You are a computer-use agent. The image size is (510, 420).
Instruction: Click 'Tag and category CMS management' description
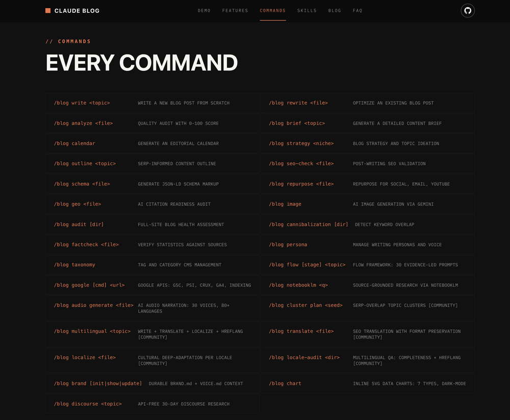[x=180, y=265]
